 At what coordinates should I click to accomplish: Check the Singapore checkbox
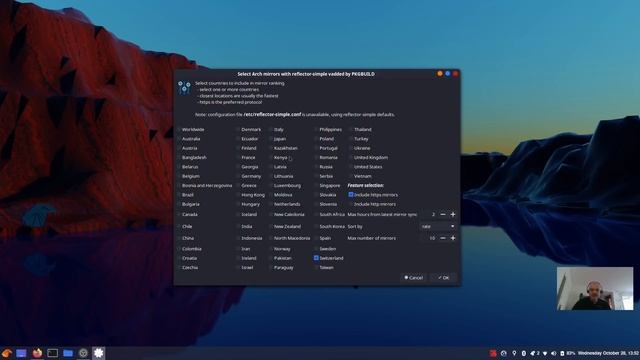coord(316,185)
